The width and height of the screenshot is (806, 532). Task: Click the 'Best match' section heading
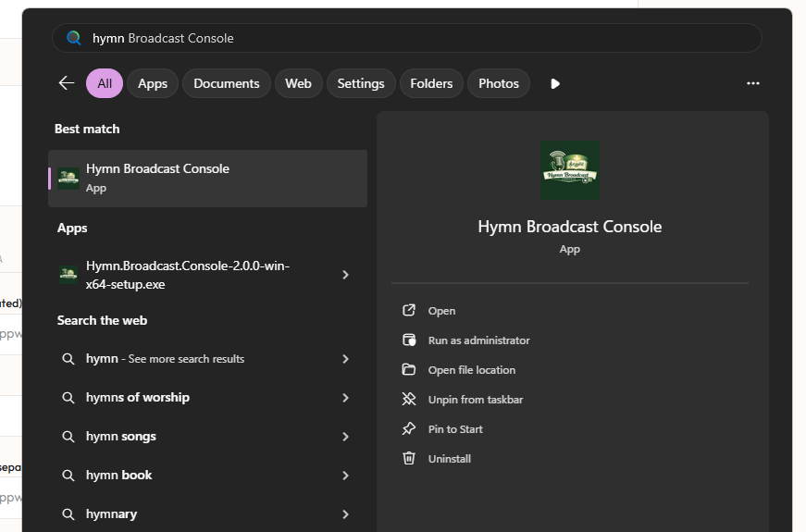87,129
